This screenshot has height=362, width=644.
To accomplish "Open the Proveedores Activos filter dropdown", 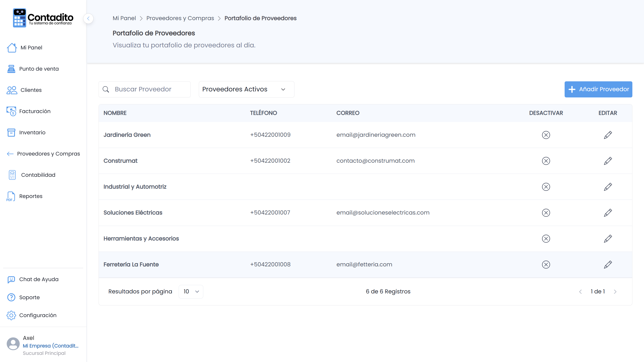I will click(x=246, y=89).
